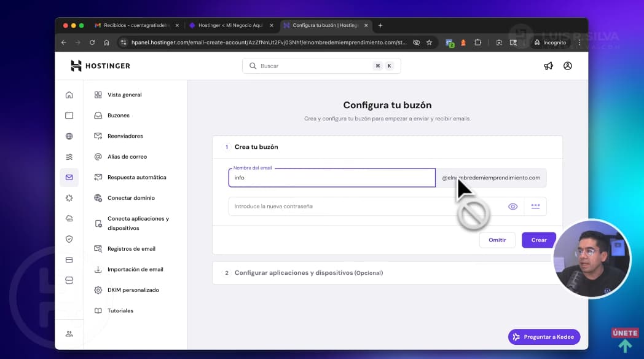Click the Incognito indicator in the toolbar
The image size is (644, 359).
[x=550, y=42]
